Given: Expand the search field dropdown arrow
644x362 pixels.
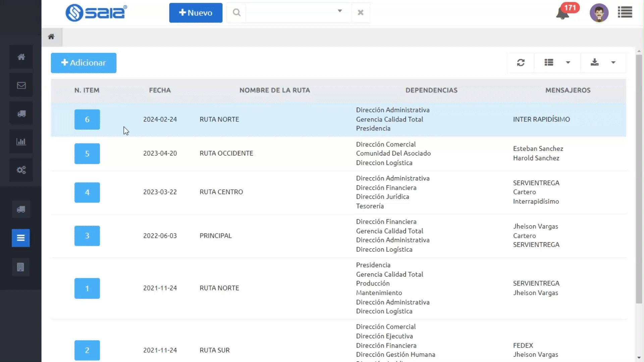Looking at the screenshot, I should 339,11.
